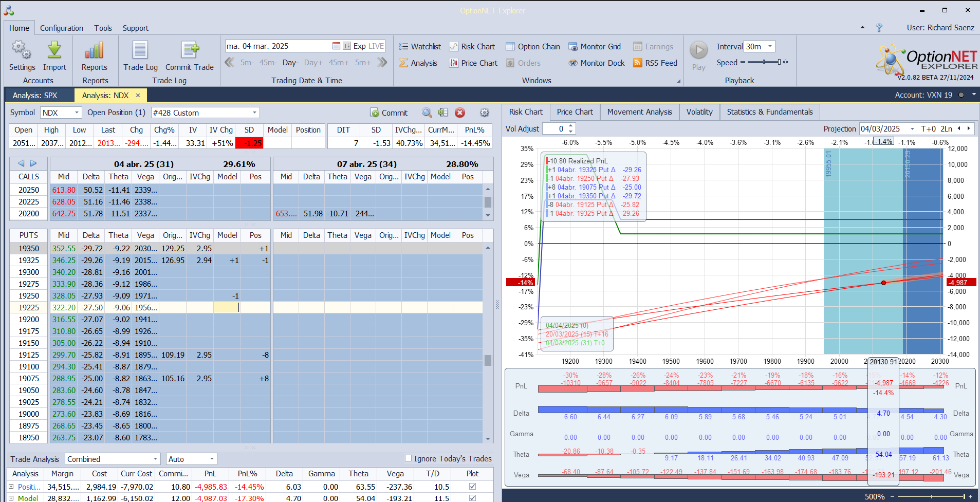Open the calendar date picker icon
Viewport: 980px width, 502px height.
coord(336,46)
